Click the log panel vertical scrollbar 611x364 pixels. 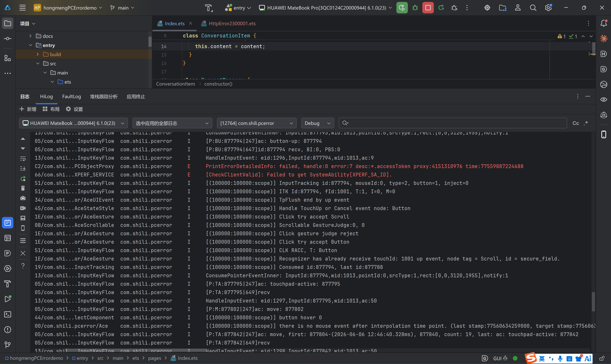593,302
